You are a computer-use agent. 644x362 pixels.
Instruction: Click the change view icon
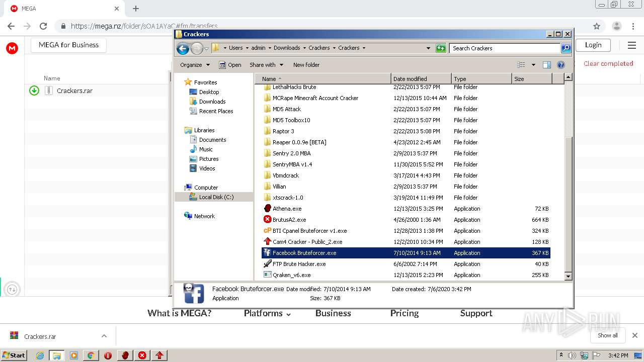point(521,65)
